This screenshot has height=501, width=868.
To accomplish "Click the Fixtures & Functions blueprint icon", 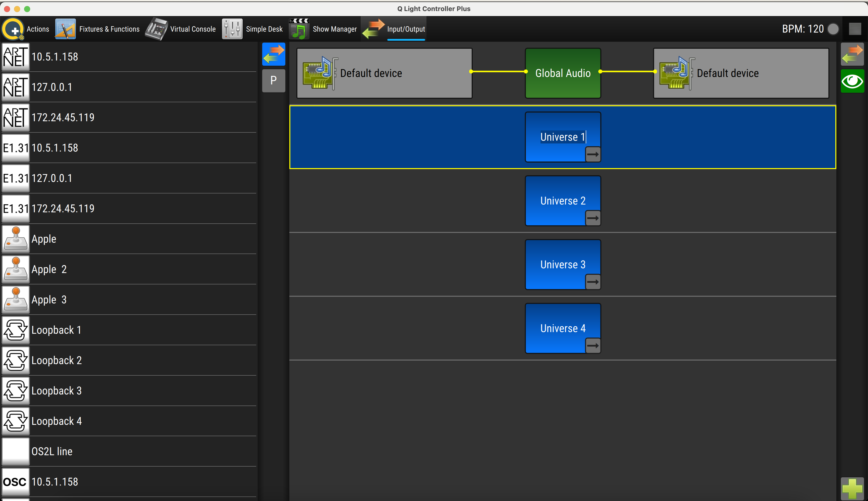I will pyautogui.click(x=65, y=29).
